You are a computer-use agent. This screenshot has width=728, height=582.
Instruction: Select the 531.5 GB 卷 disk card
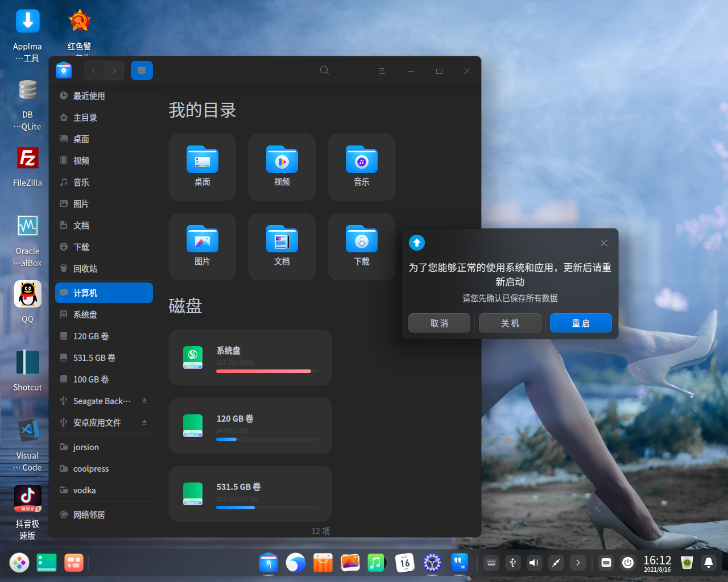click(250, 494)
